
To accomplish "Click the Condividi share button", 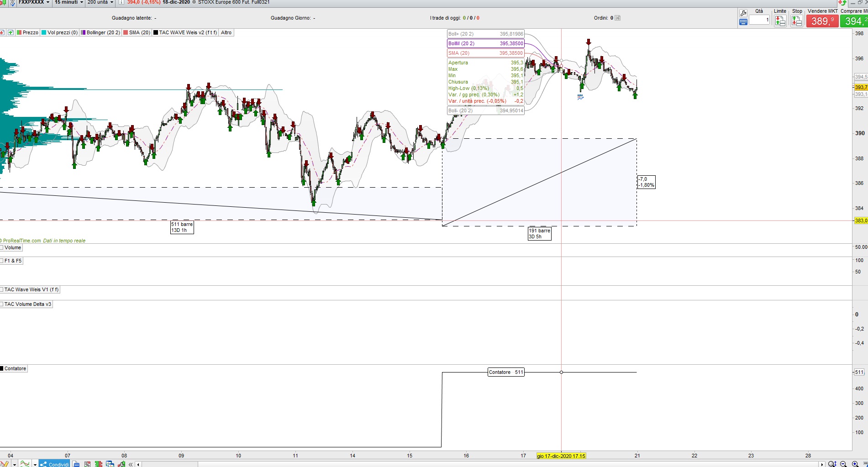I will [x=54, y=464].
